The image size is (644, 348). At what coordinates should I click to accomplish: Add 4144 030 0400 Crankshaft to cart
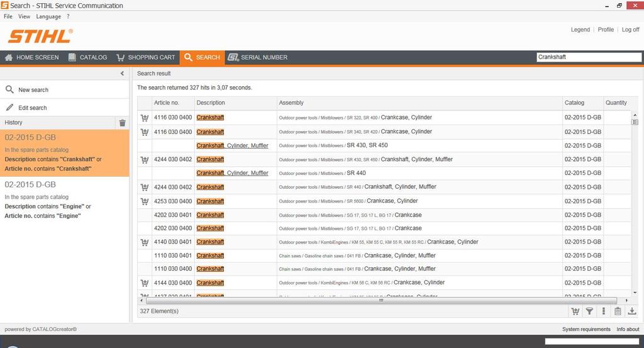pos(144,283)
